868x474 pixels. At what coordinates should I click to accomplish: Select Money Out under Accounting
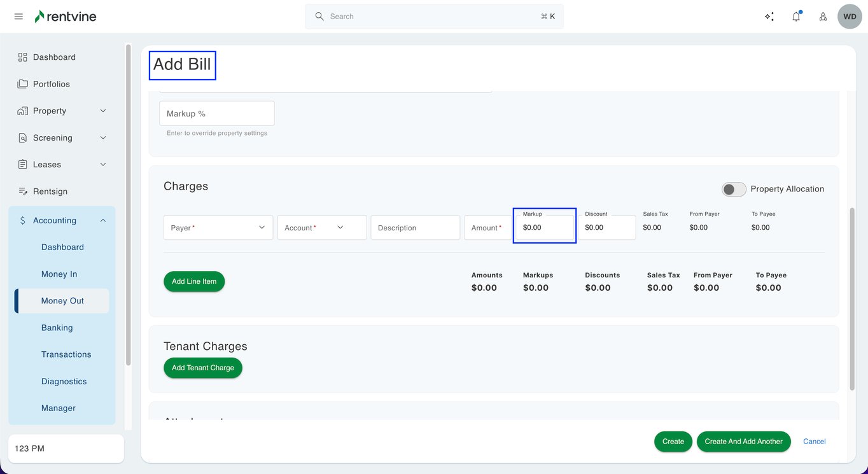click(x=62, y=301)
